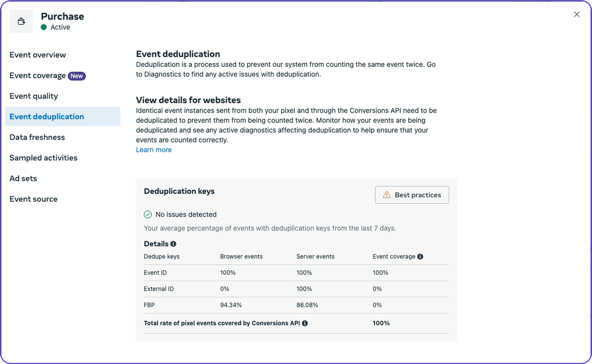Viewport: 592px width, 364px height.
Task: Click the Purchase shopping bag icon
Action: click(x=21, y=21)
